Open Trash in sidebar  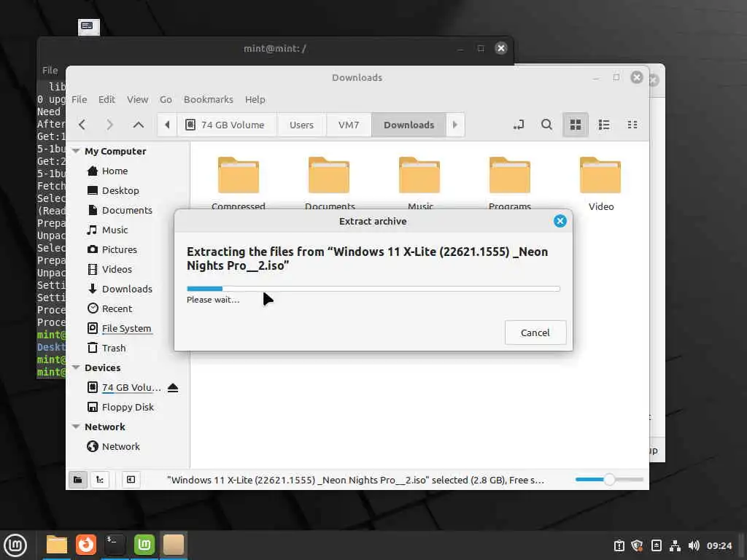(113, 348)
